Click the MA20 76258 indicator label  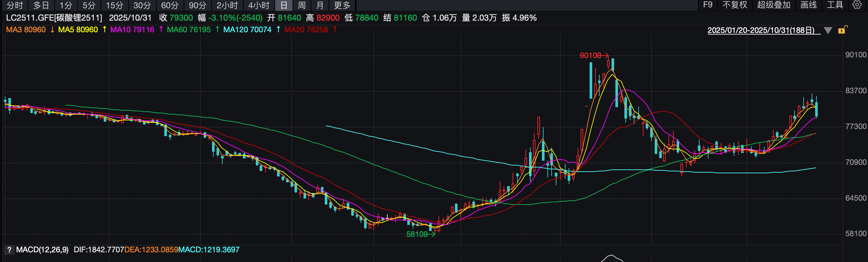pos(306,30)
